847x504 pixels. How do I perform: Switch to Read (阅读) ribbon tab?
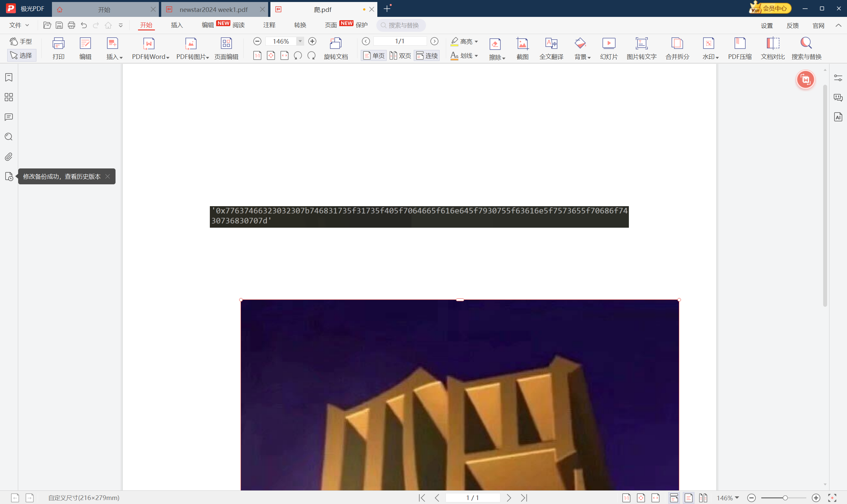click(238, 25)
